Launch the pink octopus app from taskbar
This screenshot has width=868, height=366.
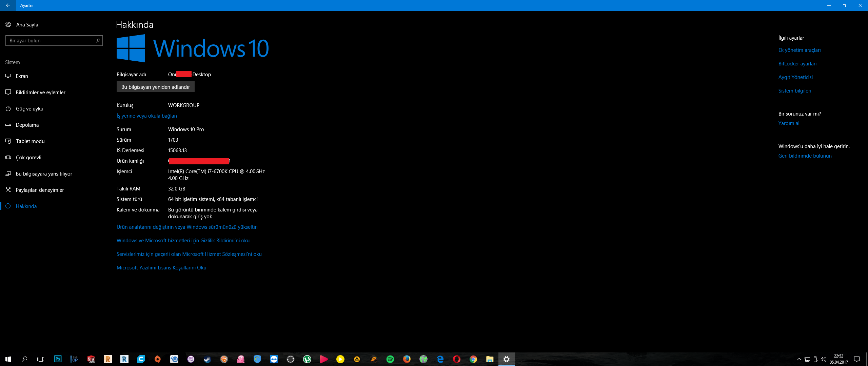pos(241,359)
